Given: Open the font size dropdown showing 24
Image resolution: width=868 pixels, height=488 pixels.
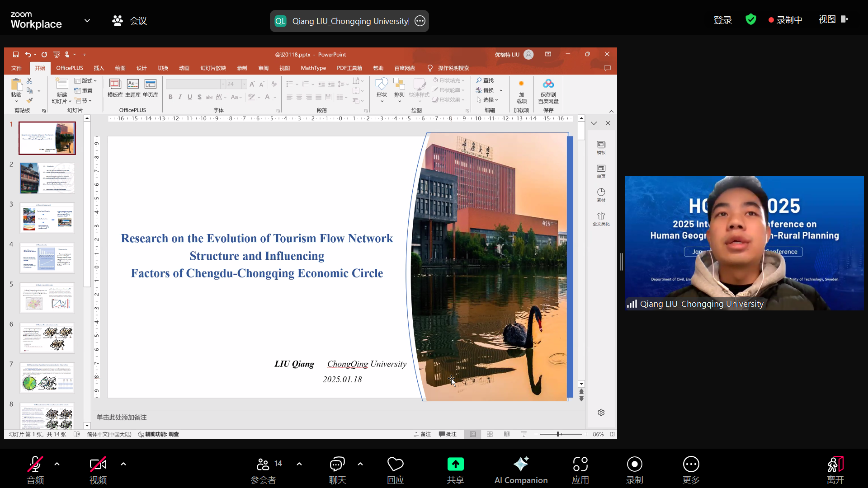Looking at the screenshot, I should (244, 84).
